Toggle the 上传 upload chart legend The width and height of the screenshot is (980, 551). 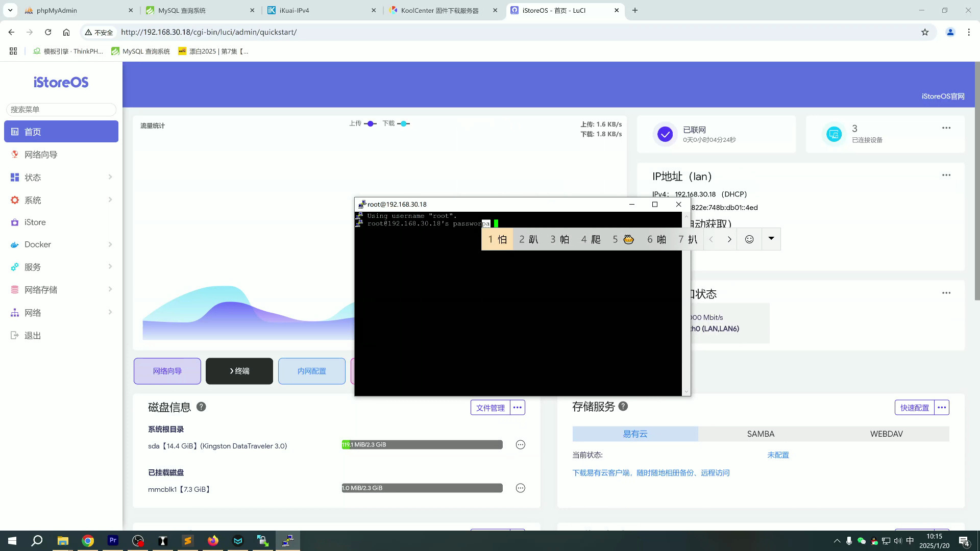(x=363, y=123)
